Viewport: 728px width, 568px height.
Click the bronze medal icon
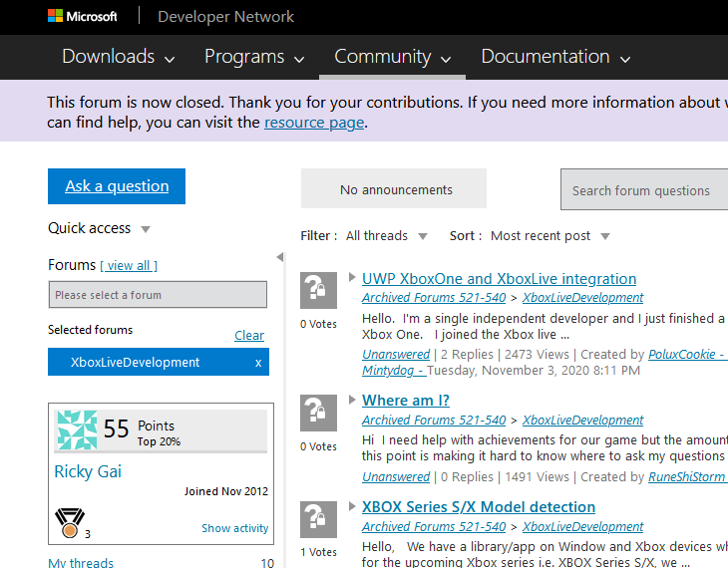click(x=70, y=523)
